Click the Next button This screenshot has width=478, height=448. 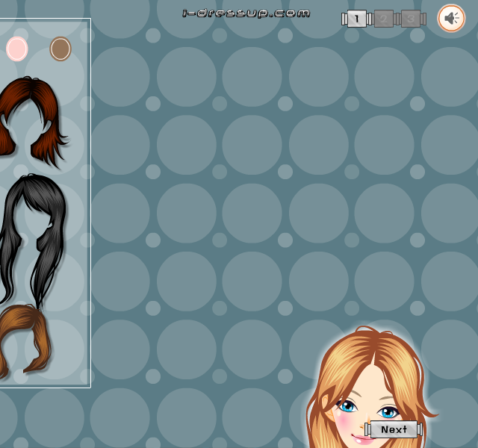[x=394, y=429]
